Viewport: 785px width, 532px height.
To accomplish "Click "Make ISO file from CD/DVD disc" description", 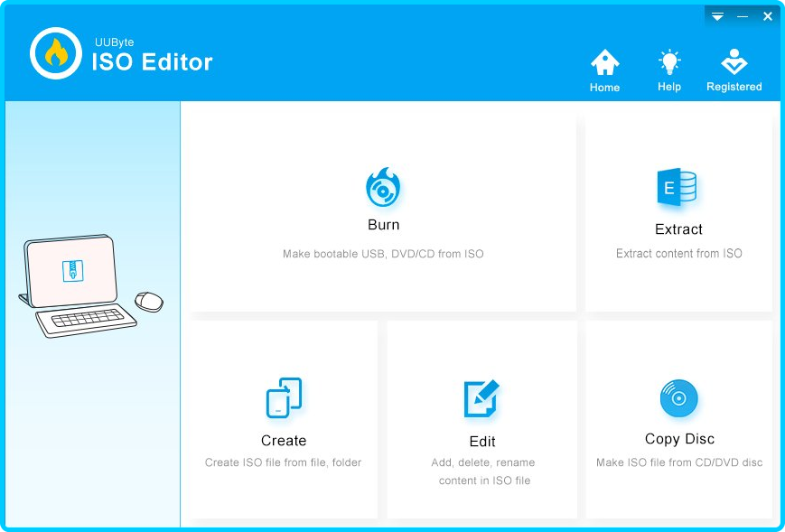I will coord(679,462).
